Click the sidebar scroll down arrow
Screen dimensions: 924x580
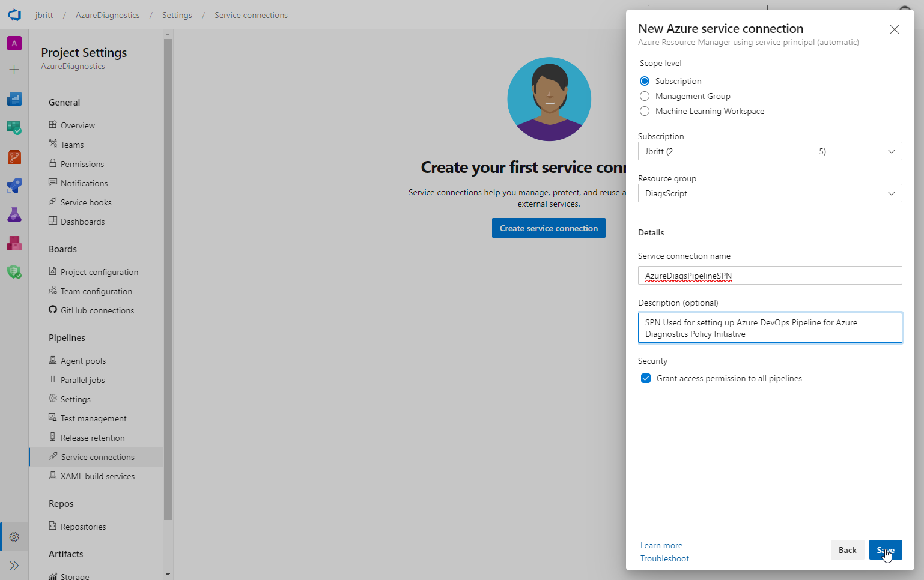168,575
